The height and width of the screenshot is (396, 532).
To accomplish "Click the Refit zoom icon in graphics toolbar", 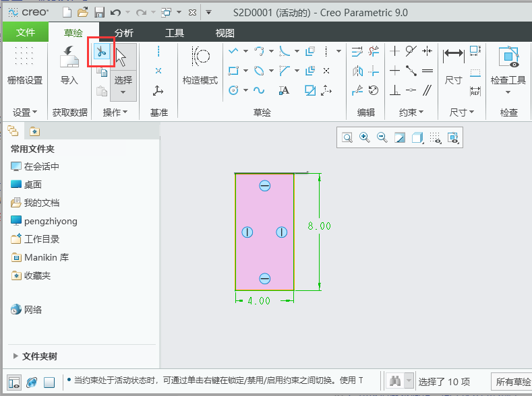I will pyautogui.click(x=347, y=137).
